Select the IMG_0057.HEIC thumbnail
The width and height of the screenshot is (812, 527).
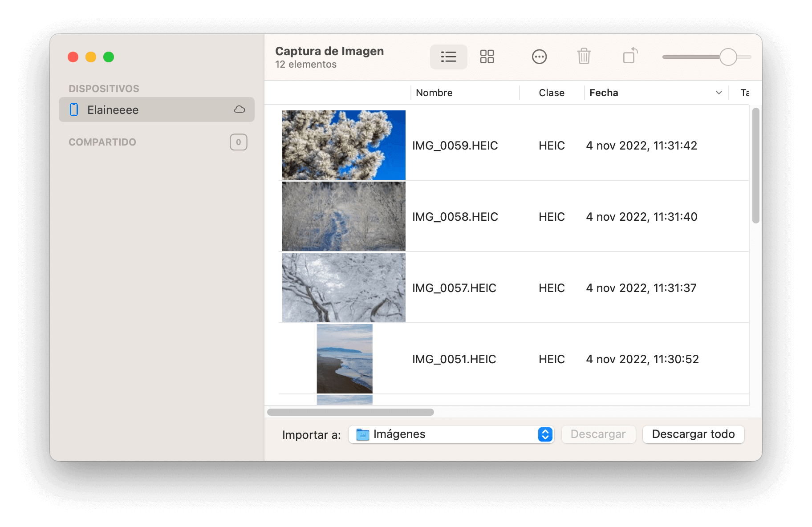pyautogui.click(x=344, y=287)
